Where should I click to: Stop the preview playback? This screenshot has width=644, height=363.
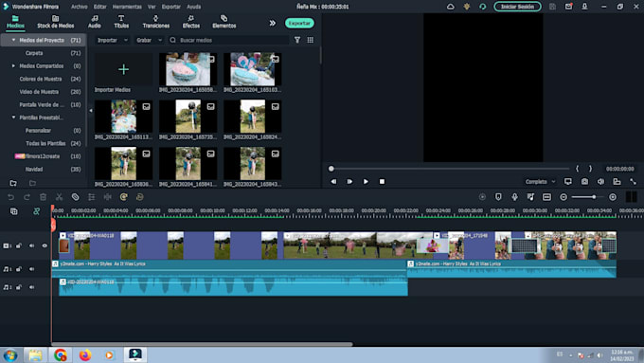coord(382,181)
